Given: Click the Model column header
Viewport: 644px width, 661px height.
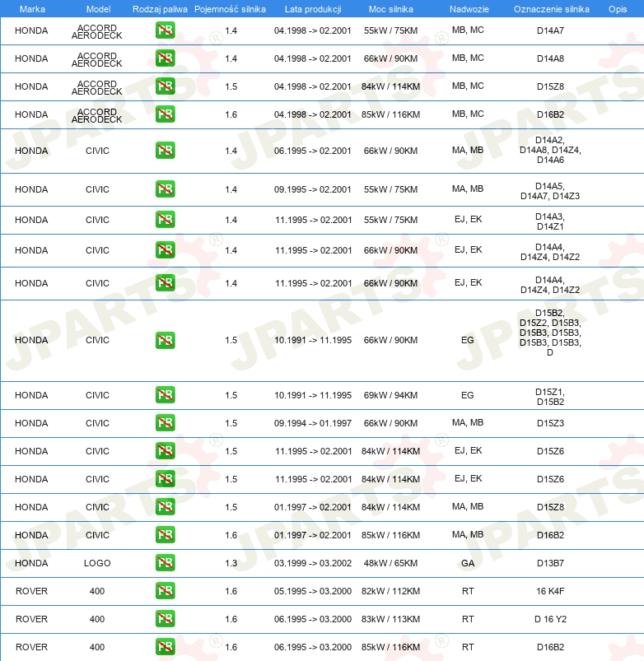Looking at the screenshot, I should (x=98, y=8).
